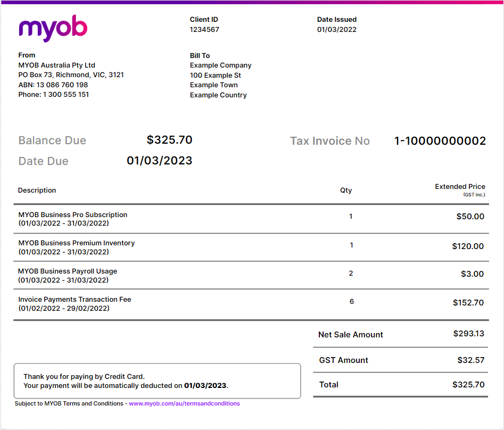Click "Thank you for paying by Credit Card."

(x=84, y=377)
